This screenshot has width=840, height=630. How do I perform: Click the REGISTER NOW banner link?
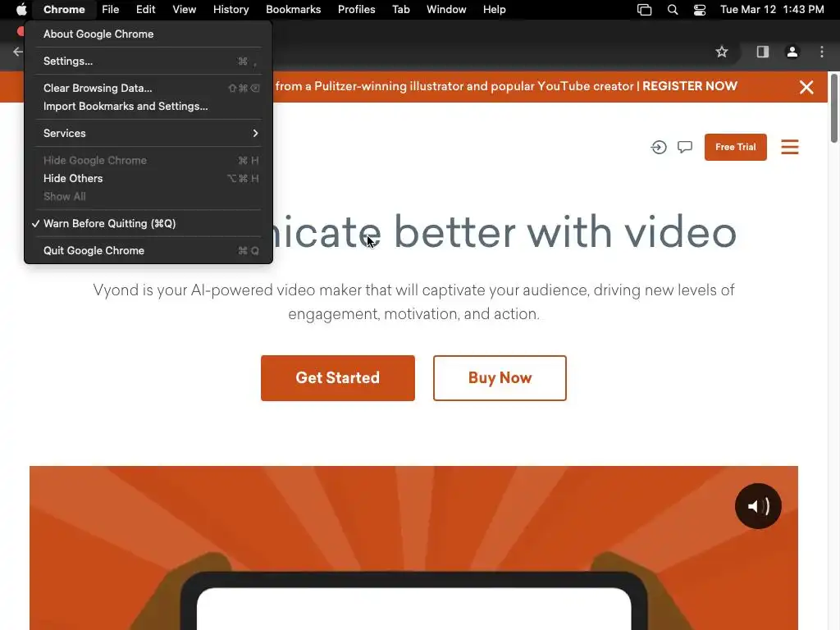pos(690,86)
